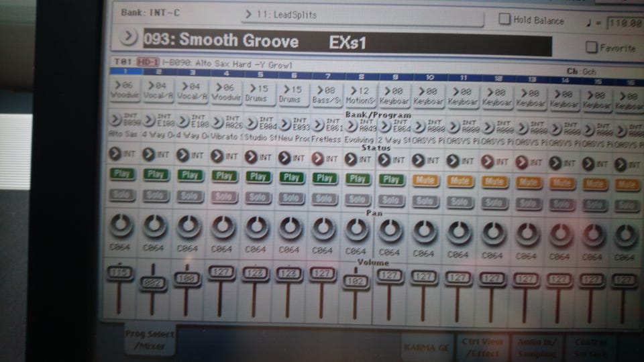Solo timbre 1

coord(122,194)
